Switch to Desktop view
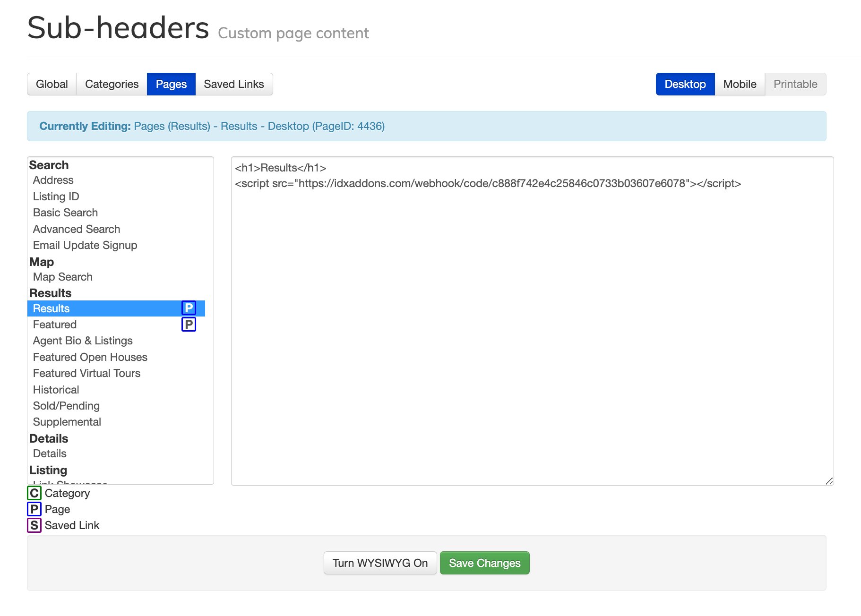The height and width of the screenshot is (616, 861). [x=685, y=84]
